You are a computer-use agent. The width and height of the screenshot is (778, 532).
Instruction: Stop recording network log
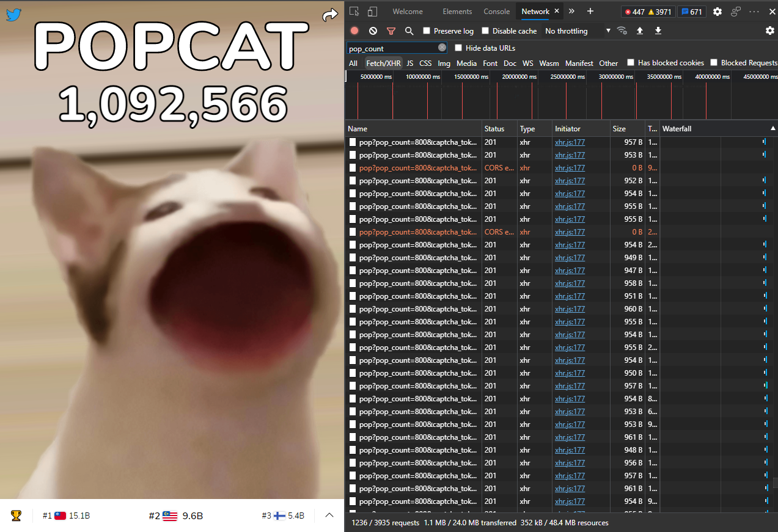(x=354, y=31)
